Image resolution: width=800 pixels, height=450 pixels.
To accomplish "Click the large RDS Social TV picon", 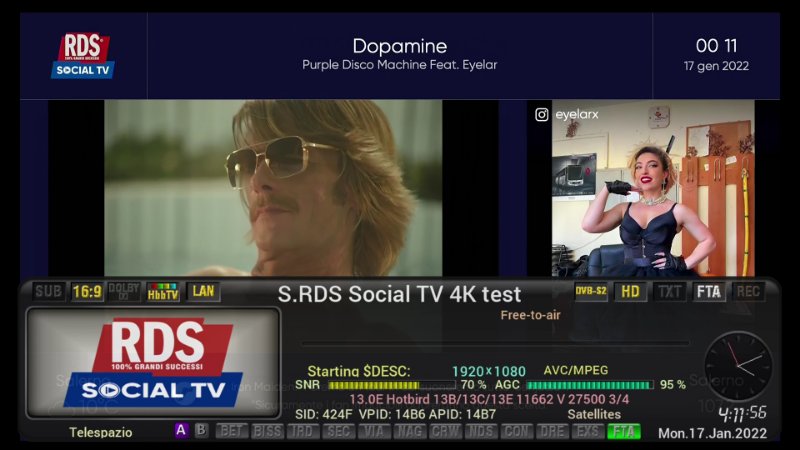I will (x=153, y=362).
